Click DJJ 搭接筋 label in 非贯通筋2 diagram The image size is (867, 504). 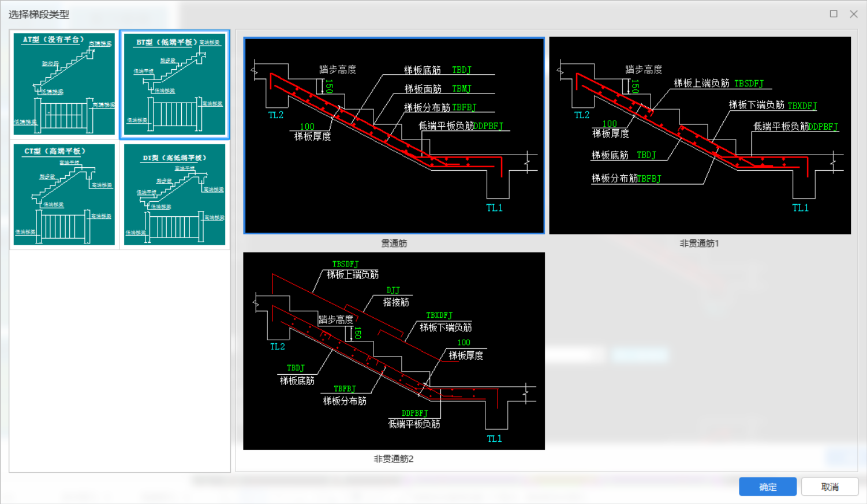pyautogui.click(x=395, y=296)
